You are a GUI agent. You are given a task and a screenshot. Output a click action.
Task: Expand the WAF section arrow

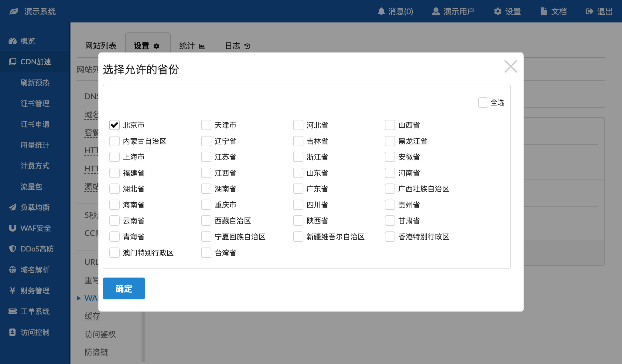[79, 298]
